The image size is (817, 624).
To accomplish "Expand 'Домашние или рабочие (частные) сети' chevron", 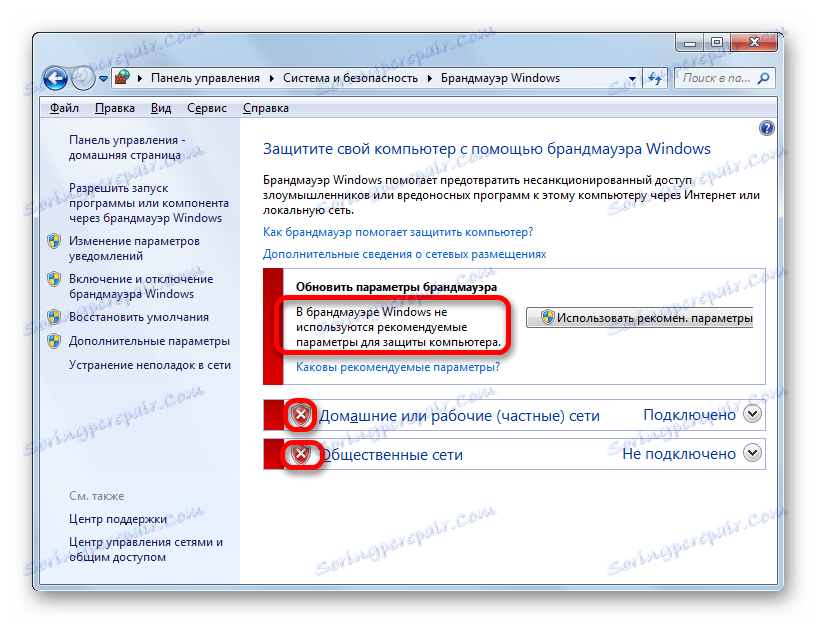I will (x=752, y=414).
